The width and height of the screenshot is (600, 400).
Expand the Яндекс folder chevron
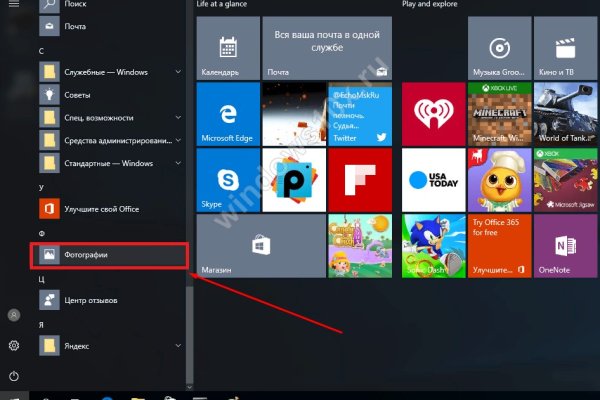click(178, 346)
